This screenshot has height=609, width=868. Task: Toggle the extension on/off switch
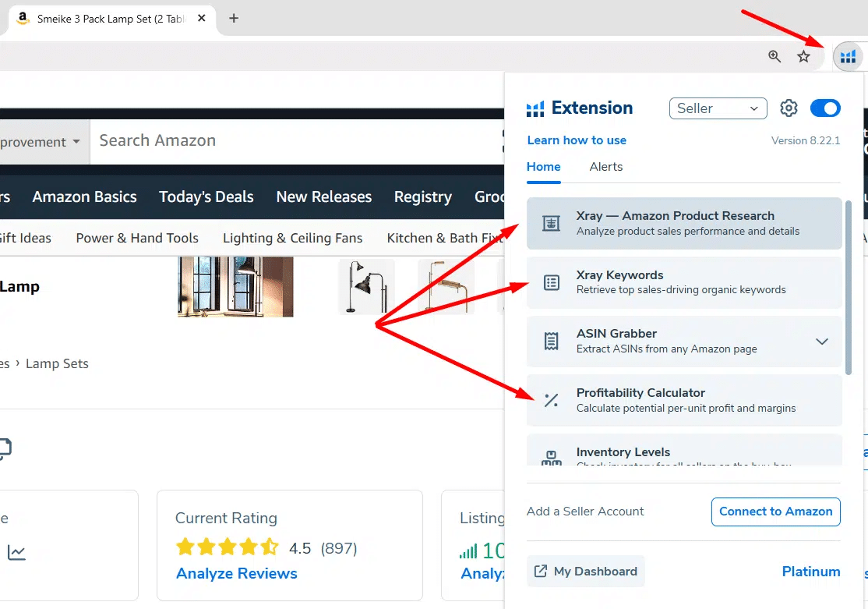[825, 108]
